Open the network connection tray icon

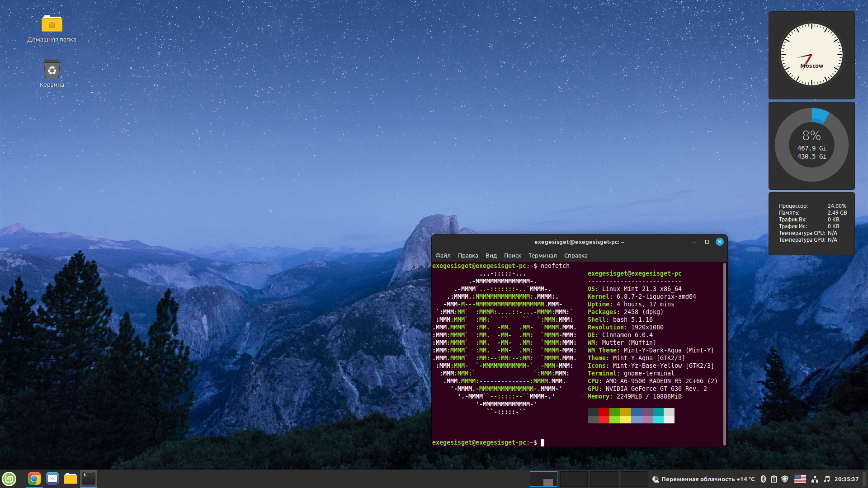pyautogui.click(x=815, y=479)
